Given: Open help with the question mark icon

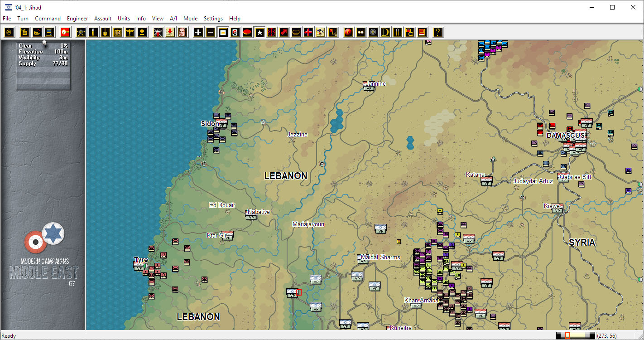Looking at the screenshot, I should pyautogui.click(x=438, y=32).
